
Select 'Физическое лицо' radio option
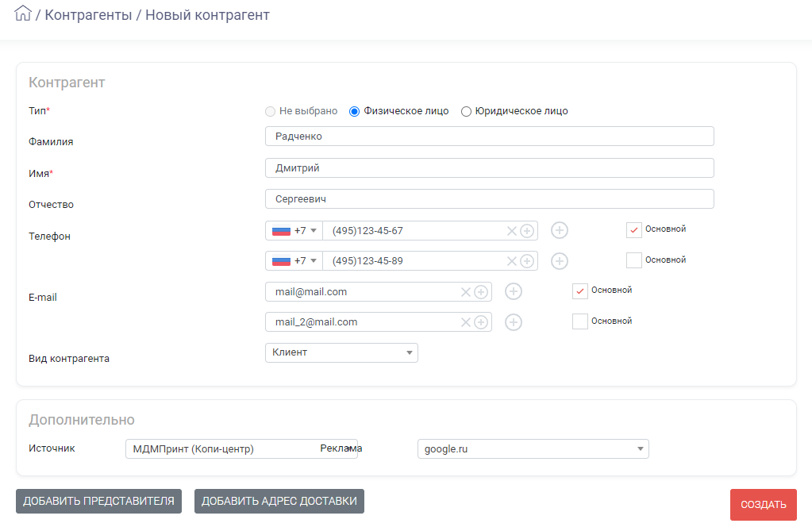pos(354,111)
